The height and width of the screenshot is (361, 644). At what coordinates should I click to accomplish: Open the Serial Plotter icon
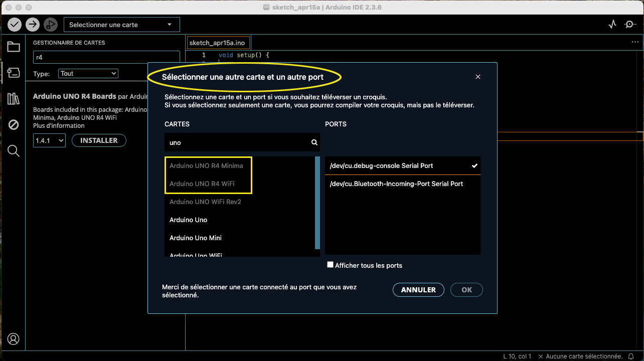click(x=612, y=24)
